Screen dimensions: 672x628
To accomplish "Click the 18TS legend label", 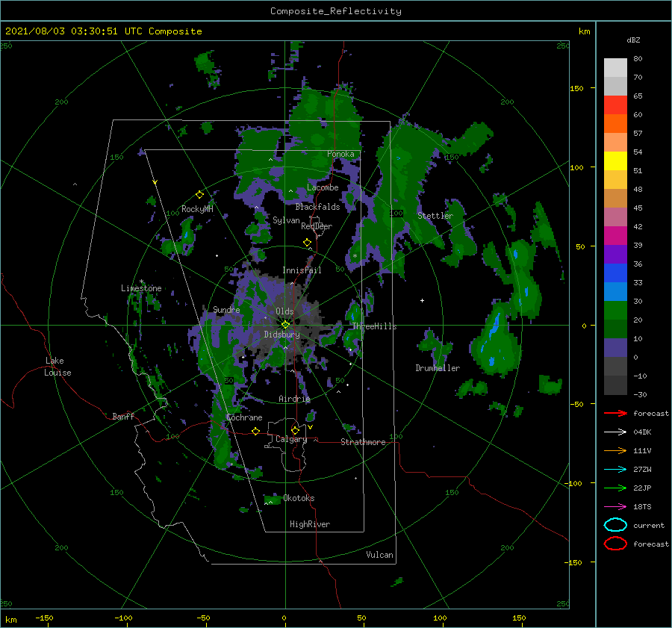I will point(642,507).
